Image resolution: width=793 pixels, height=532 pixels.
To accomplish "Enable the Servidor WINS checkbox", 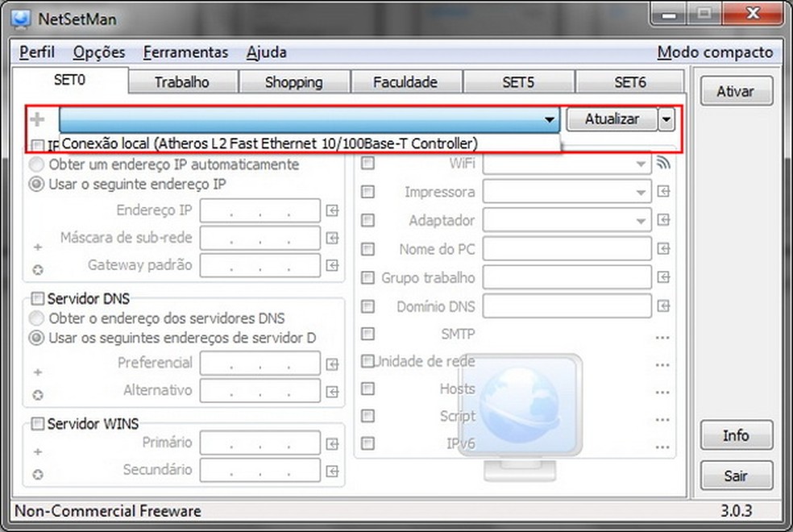I will pyautogui.click(x=37, y=423).
